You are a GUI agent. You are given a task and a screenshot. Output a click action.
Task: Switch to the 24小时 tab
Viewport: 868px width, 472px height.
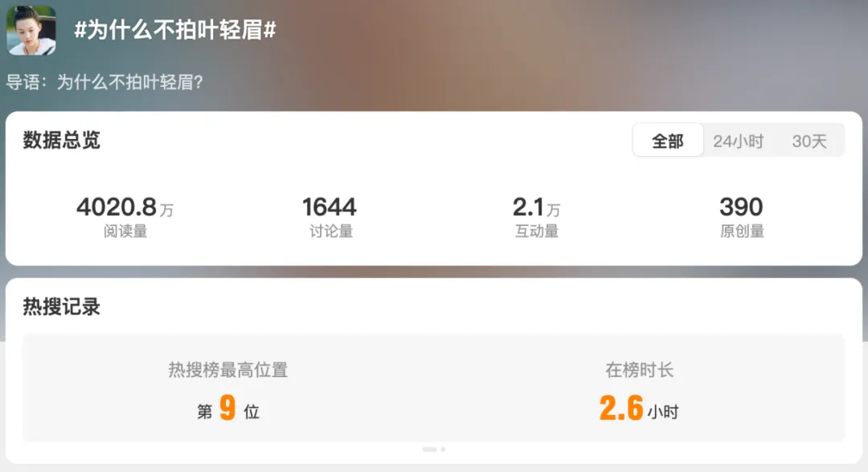click(738, 142)
